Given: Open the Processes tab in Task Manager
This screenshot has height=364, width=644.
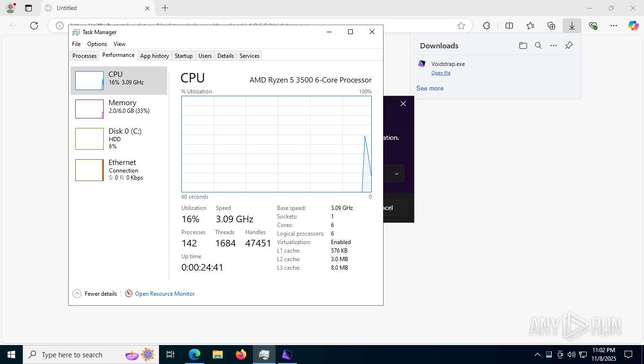Looking at the screenshot, I should click(x=84, y=56).
